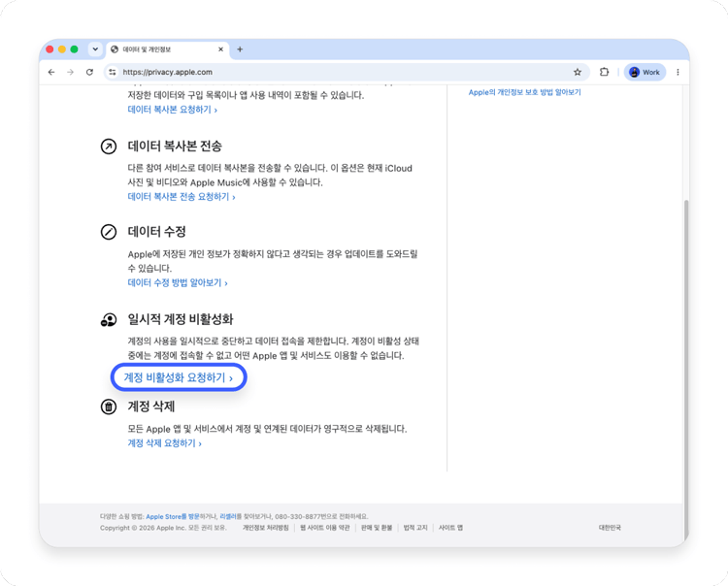
Task: Click the 데이터 복사본 전송 arrow icon
Action: coord(109,146)
